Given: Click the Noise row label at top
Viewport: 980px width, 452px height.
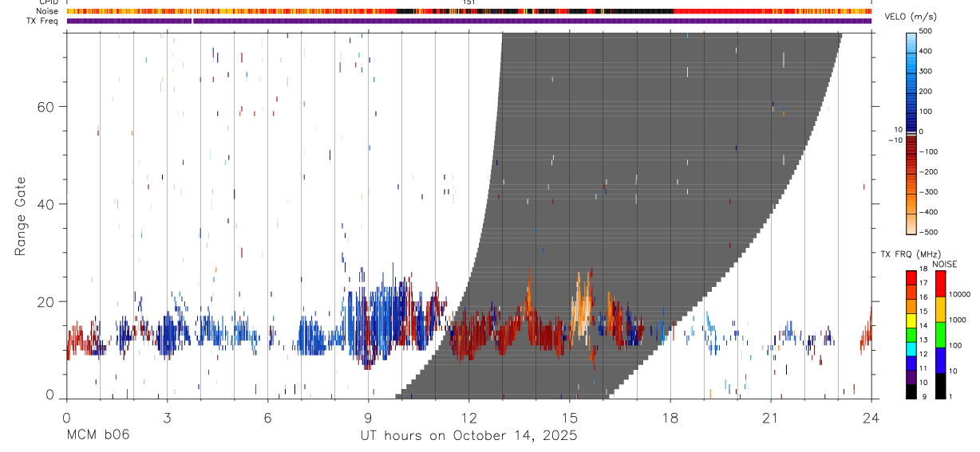Looking at the screenshot, I should 48,11.
